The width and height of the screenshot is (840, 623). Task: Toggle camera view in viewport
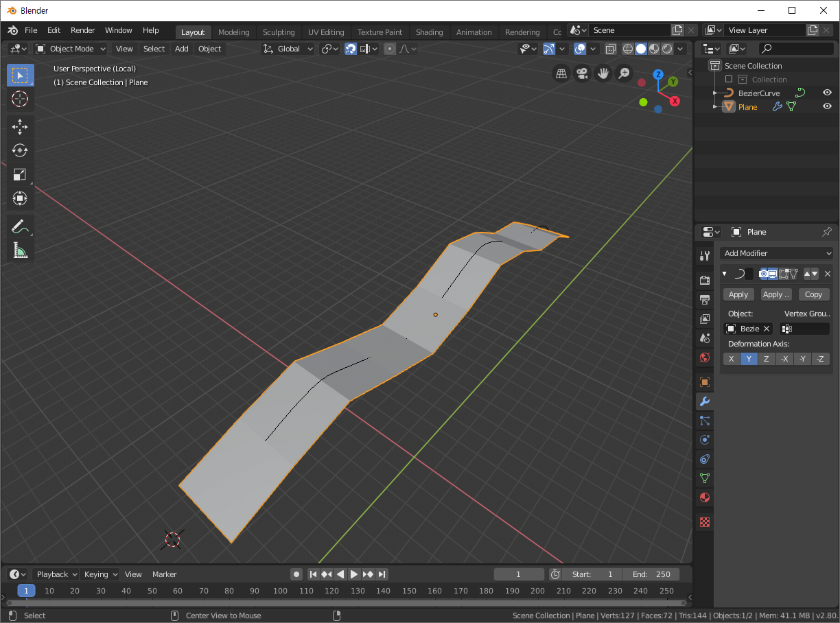point(582,73)
